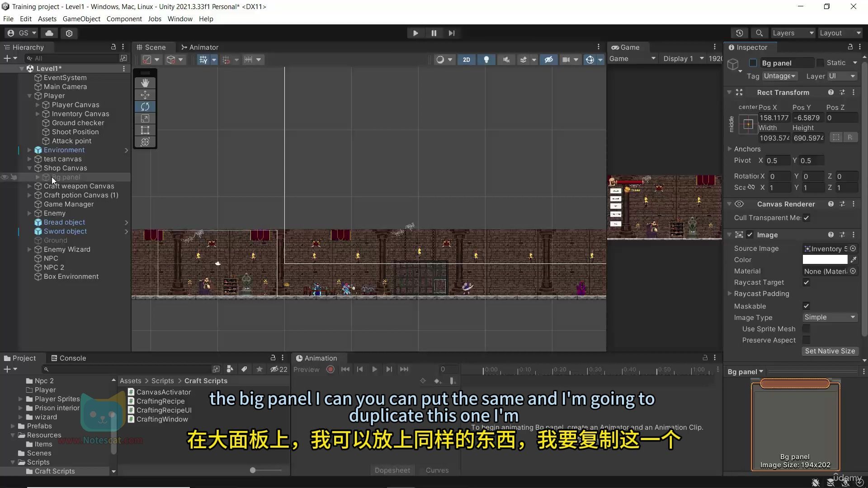Screen dimensions: 868x488
Task: Click the Image Color swatch
Action: 825,259
